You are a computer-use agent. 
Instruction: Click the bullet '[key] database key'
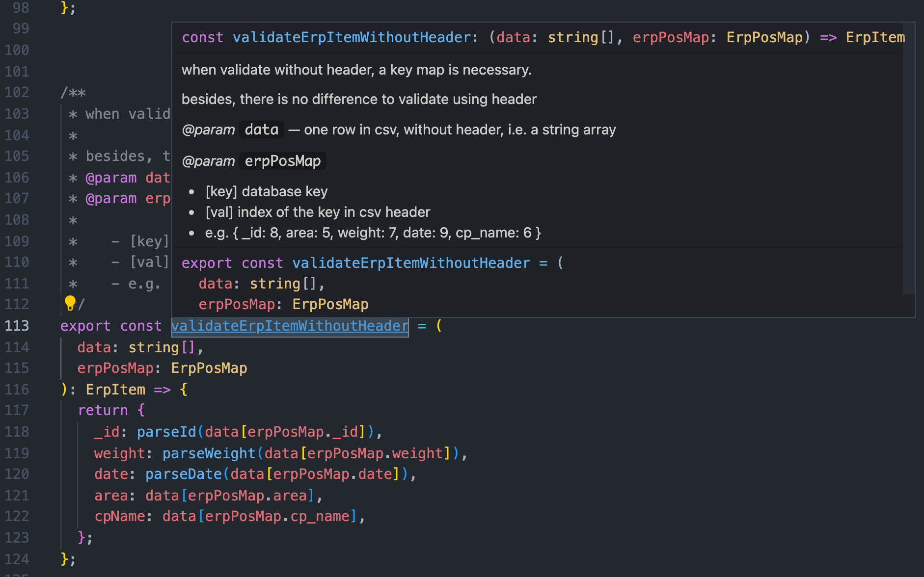[x=267, y=191]
